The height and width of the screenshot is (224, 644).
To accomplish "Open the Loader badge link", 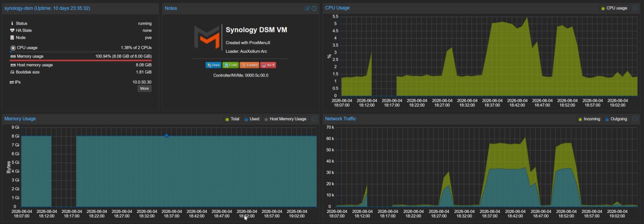I will coord(250,65).
